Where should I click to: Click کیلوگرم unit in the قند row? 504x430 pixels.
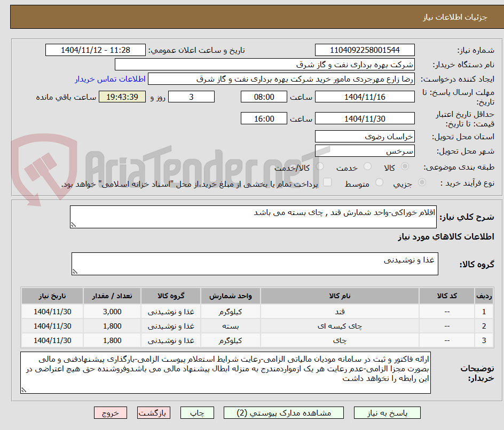coord(231,312)
